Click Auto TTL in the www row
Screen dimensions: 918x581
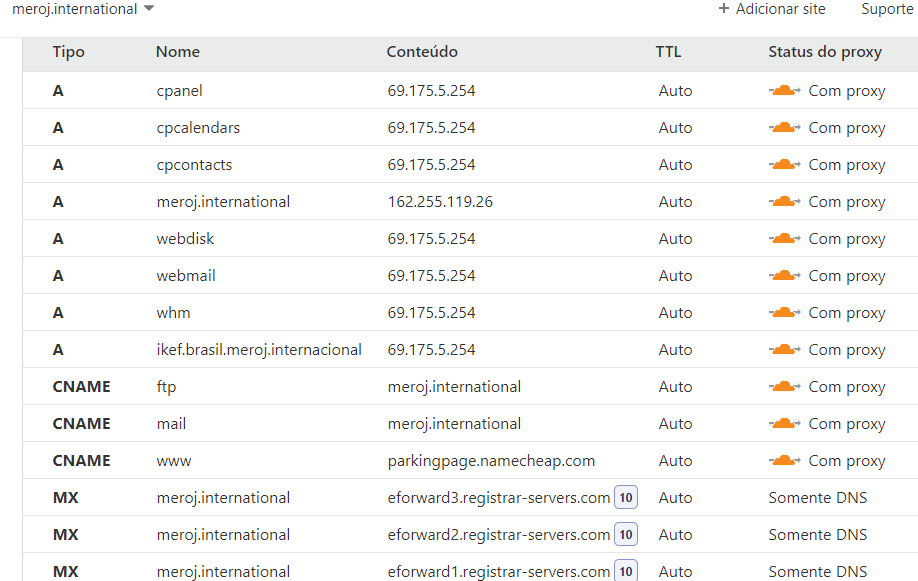(676, 460)
